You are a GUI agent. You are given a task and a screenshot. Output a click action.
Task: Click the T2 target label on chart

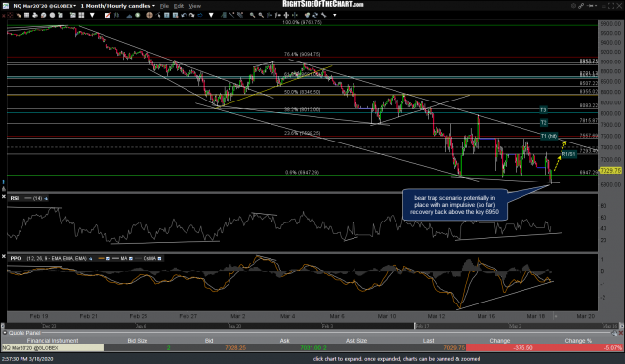tap(543, 123)
